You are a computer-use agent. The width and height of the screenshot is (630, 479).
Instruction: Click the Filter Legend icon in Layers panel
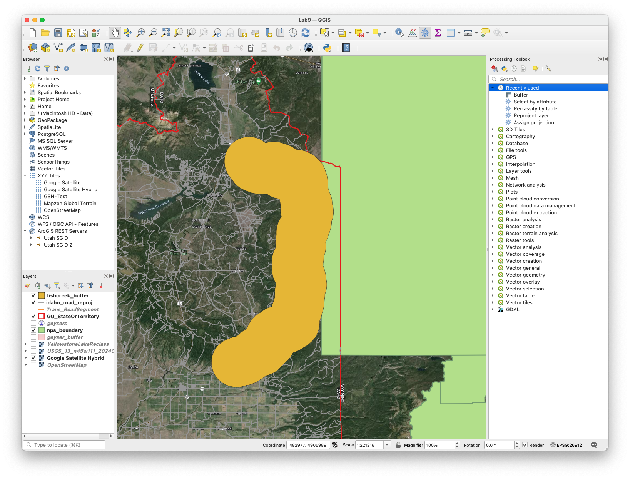point(57,286)
